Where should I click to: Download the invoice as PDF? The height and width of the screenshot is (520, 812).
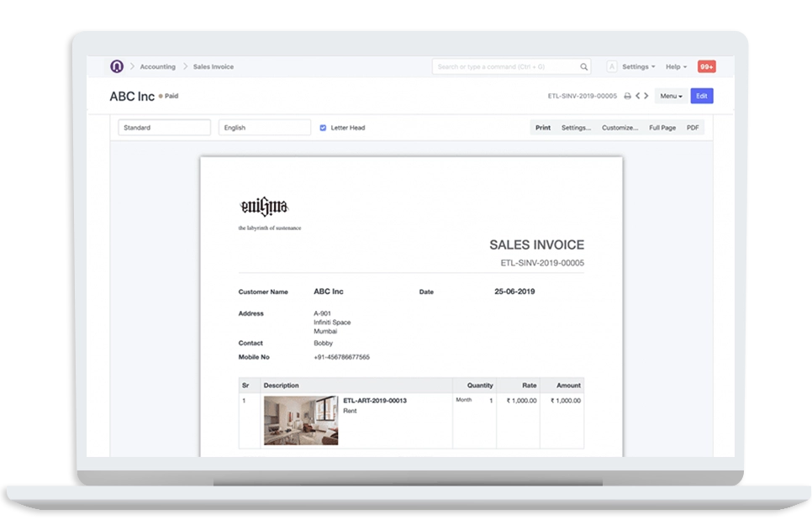[x=691, y=127]
